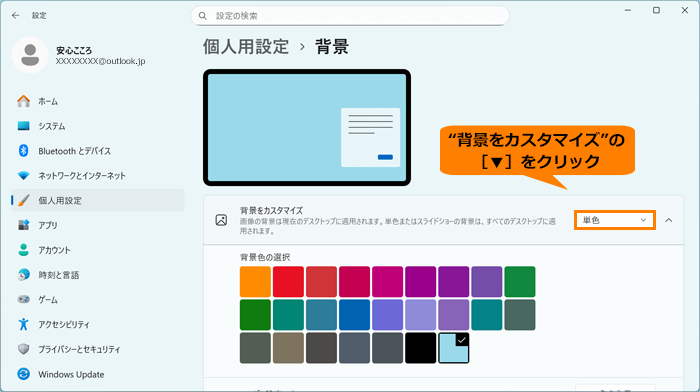Maximize the Settings window
Image resolution: width=700 pixels, height=392 pixels.
656,10
